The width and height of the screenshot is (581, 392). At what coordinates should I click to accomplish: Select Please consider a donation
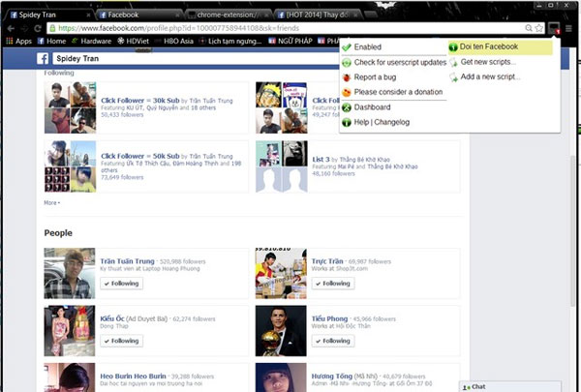[x=393, y=92]
